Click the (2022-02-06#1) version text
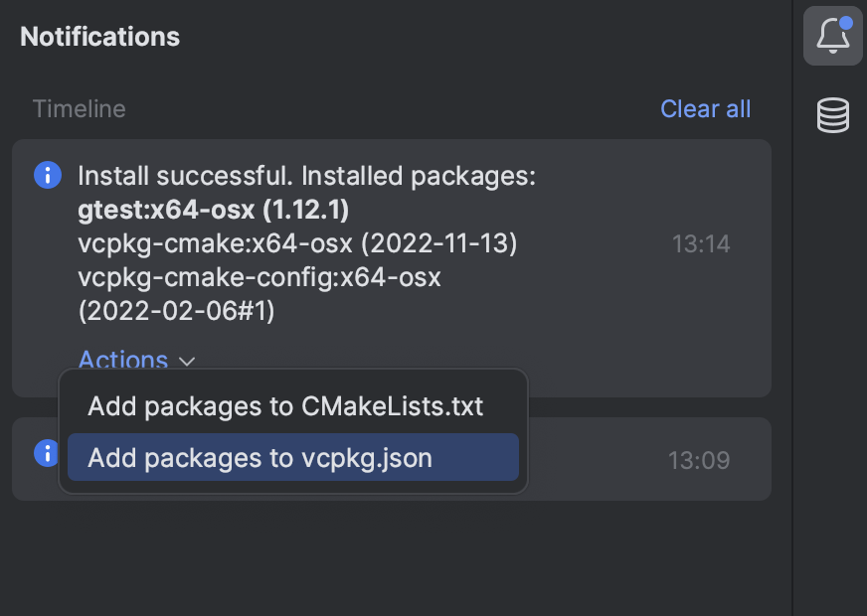867x616 pixels. pyautogui.click(x=176, y=311)
